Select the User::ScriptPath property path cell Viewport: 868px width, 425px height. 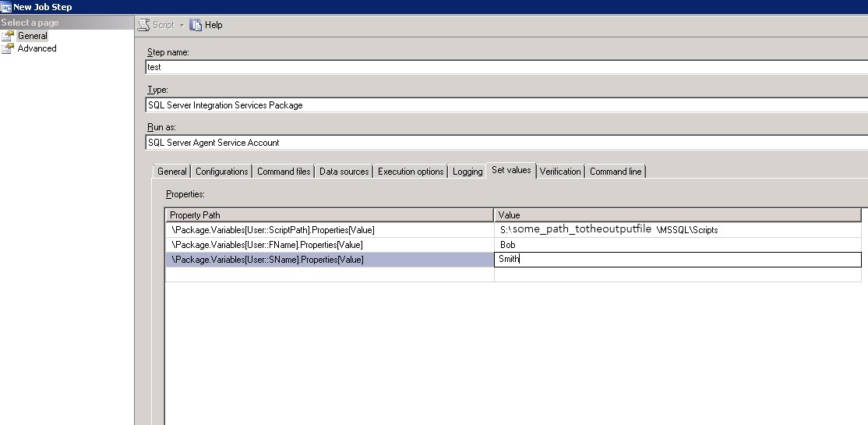(x=330, y=230)
